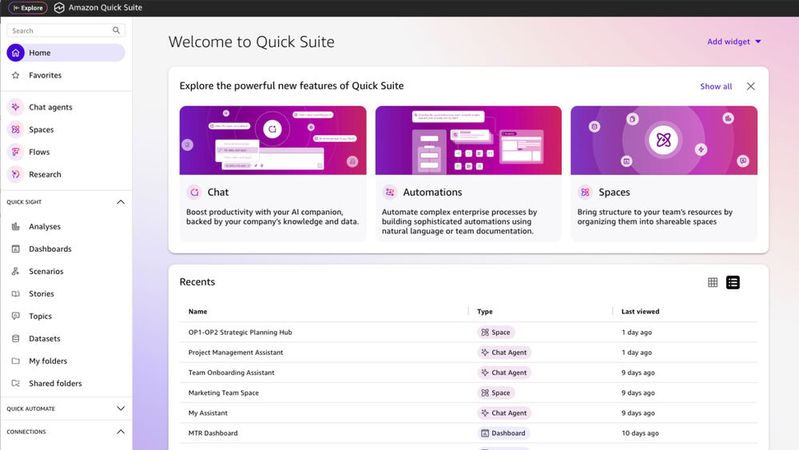Click the search magnifier icon
799x450 pixels.
click(116, 31)
